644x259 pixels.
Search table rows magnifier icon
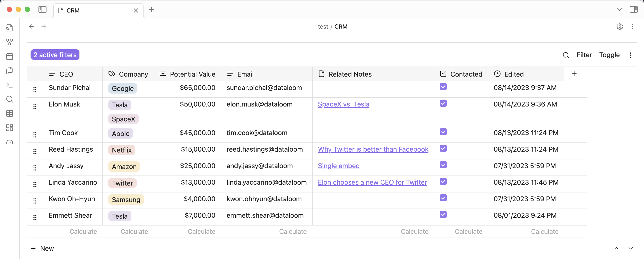coord(566,55)
